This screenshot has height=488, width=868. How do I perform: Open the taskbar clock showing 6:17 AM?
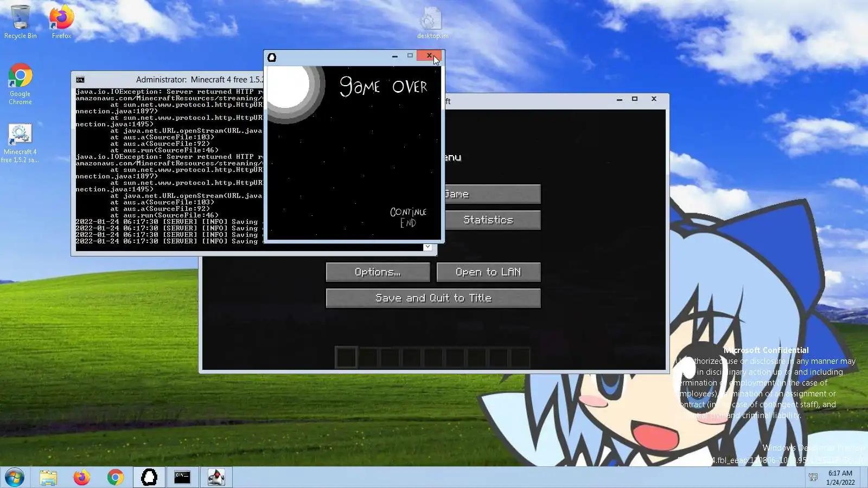[x=840, y=478]
